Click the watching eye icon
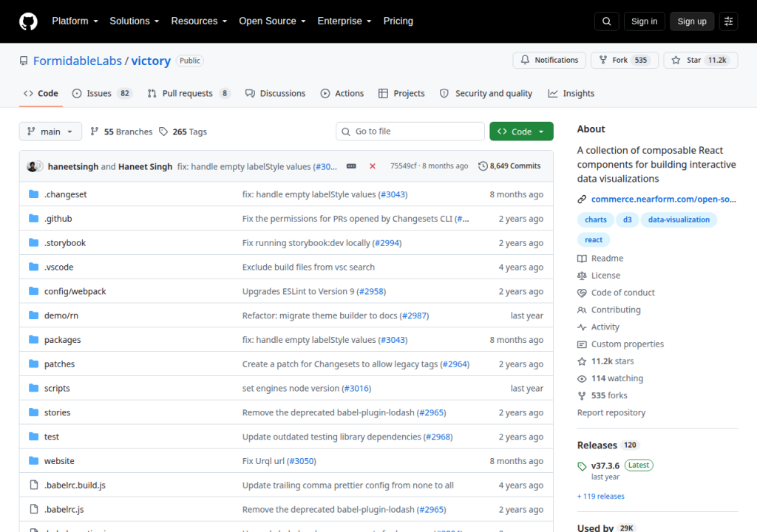This screenshot has height=532, width=757. (x=582, y=378)
